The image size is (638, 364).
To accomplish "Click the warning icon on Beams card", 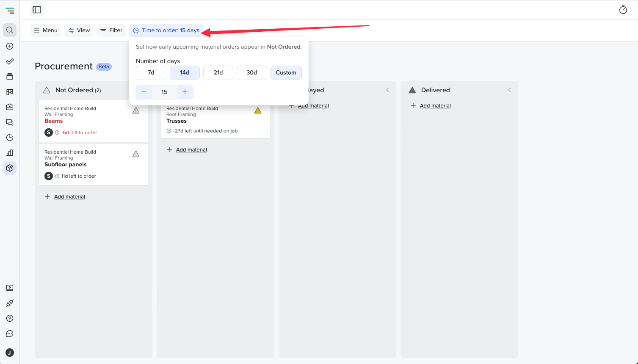I will pos(136,110).
